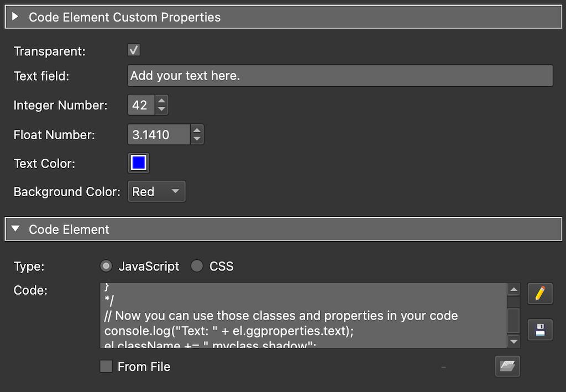Click into the Float Number input box
The width and height of the screenshot is (566, 392).
click(160, 134)
